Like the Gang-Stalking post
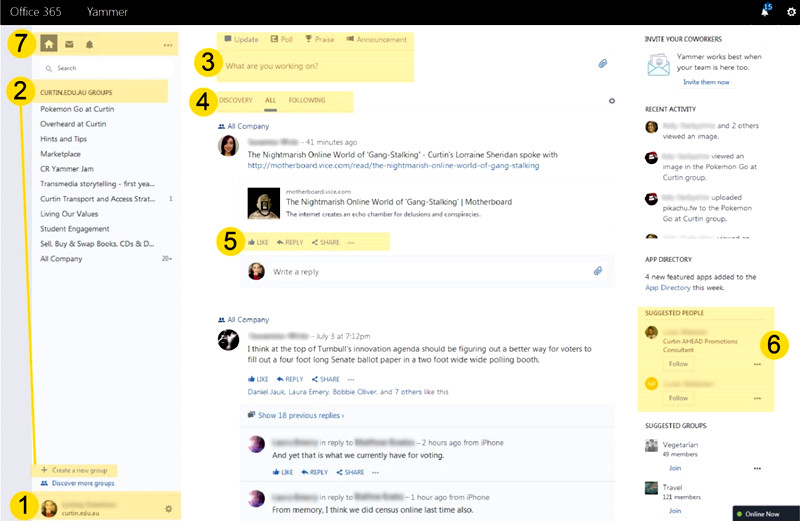This screenshot has width=800, height=521. [258, 242]
